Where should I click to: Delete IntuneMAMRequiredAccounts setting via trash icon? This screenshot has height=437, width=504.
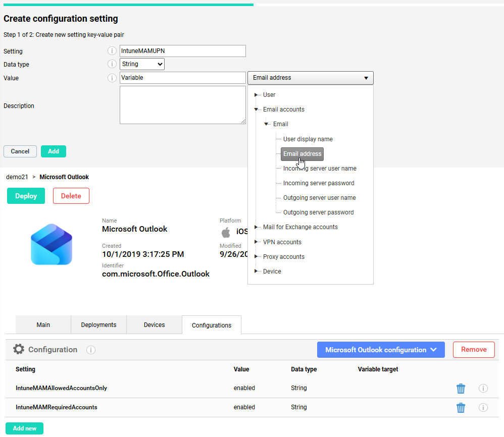click(461, 407)
